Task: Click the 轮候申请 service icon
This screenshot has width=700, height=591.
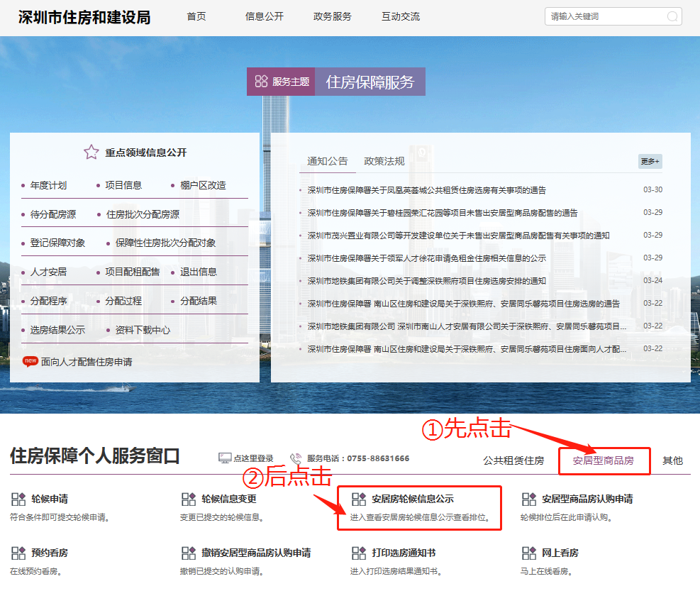Action: pyautogui.click(x=18, y=499)
